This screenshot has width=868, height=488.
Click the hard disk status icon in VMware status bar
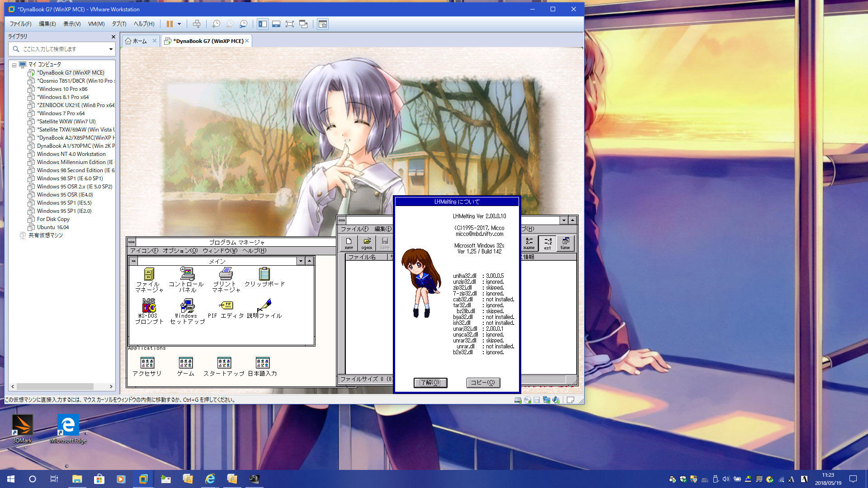click(518, 400)
